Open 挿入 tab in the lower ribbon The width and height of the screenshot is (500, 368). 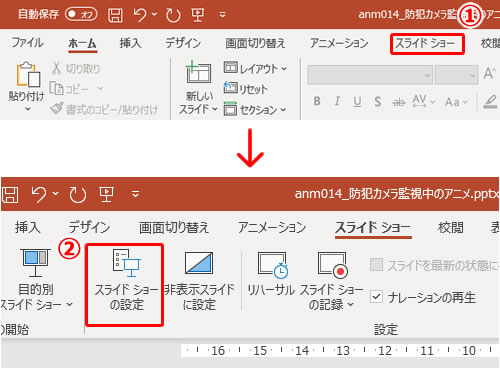coord(27,227)
